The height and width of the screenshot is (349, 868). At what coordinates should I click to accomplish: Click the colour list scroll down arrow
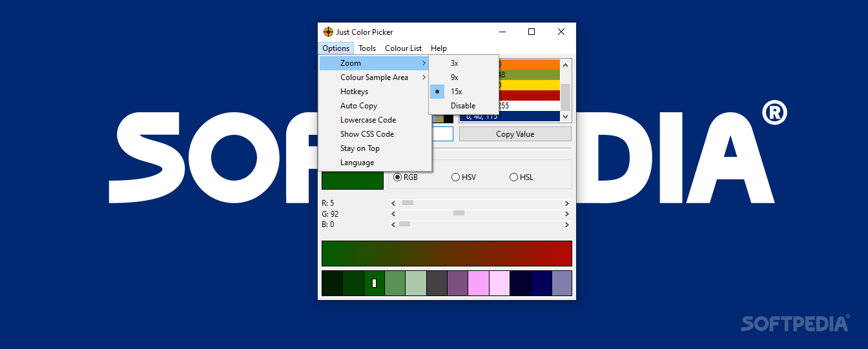pyautogui.click(x=566, y=116)
